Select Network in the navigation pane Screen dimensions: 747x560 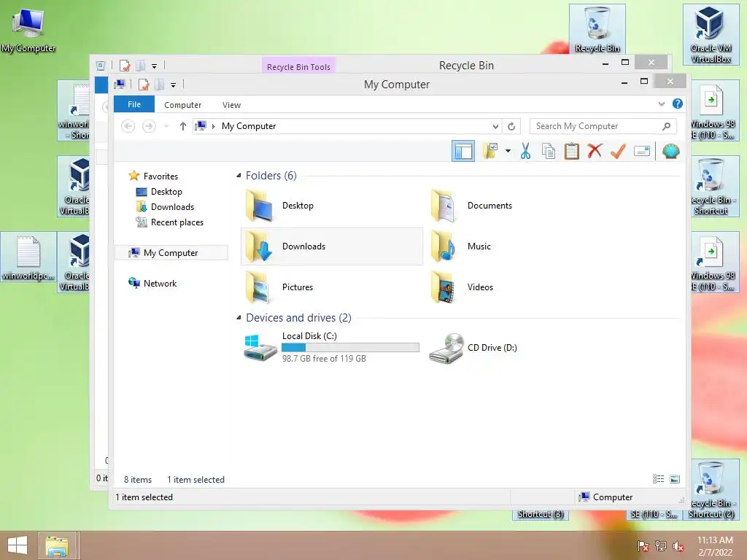pyautogui.click(x=160, y=284)
